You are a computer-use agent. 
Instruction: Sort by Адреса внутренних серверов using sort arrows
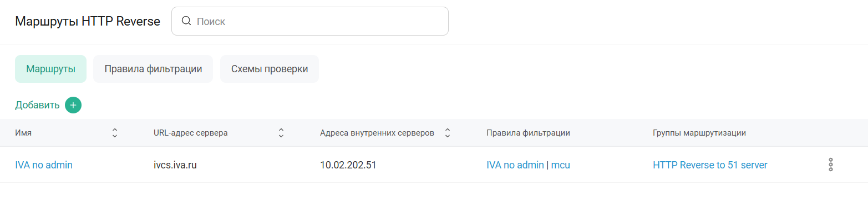(x=448, y=133)
